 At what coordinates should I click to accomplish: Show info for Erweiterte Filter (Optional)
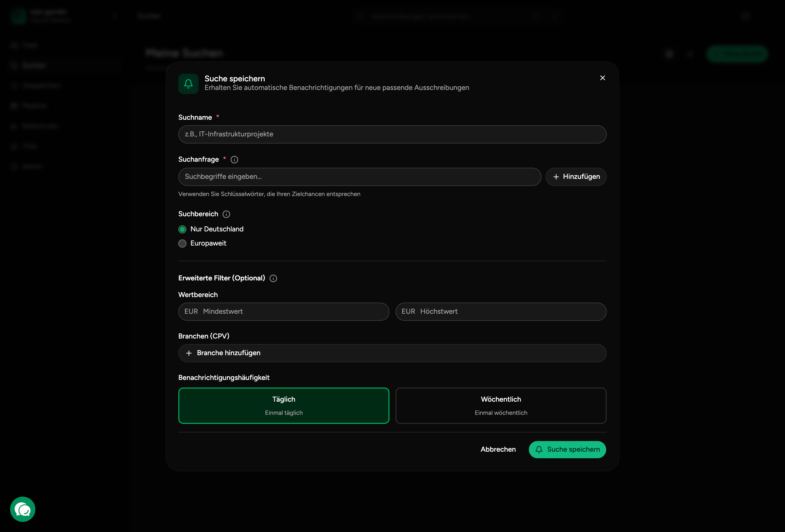pyautogui.click(x=273, y=278)
